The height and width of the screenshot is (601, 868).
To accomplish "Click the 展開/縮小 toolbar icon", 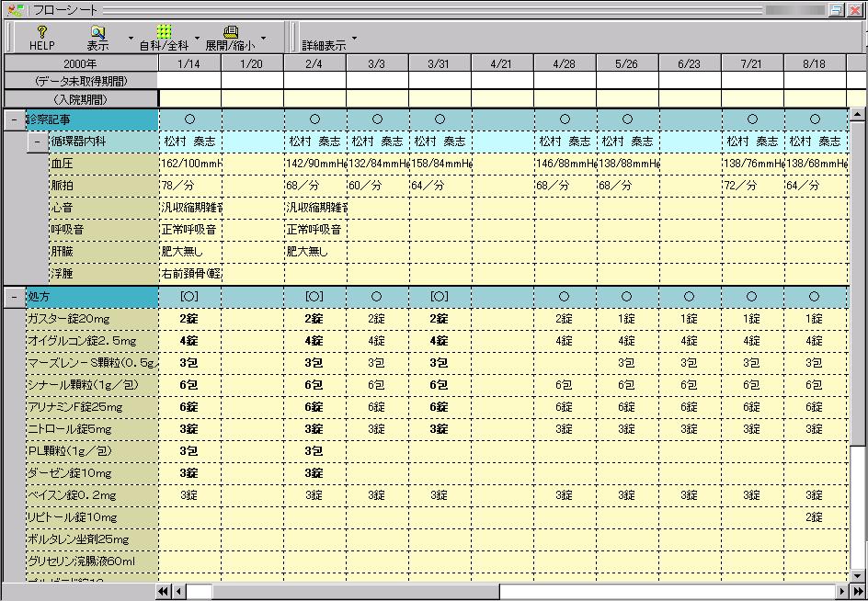I will [x=230, y=31].
